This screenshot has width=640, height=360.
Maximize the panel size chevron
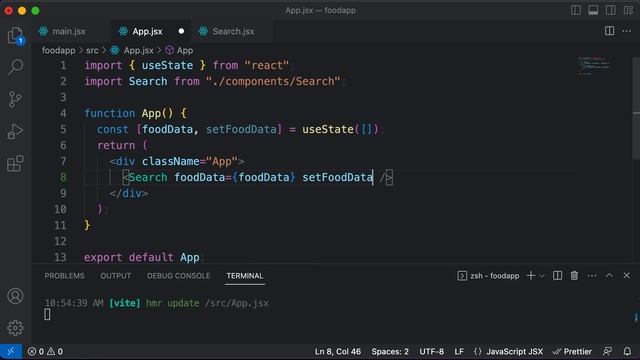coord(609,276)
